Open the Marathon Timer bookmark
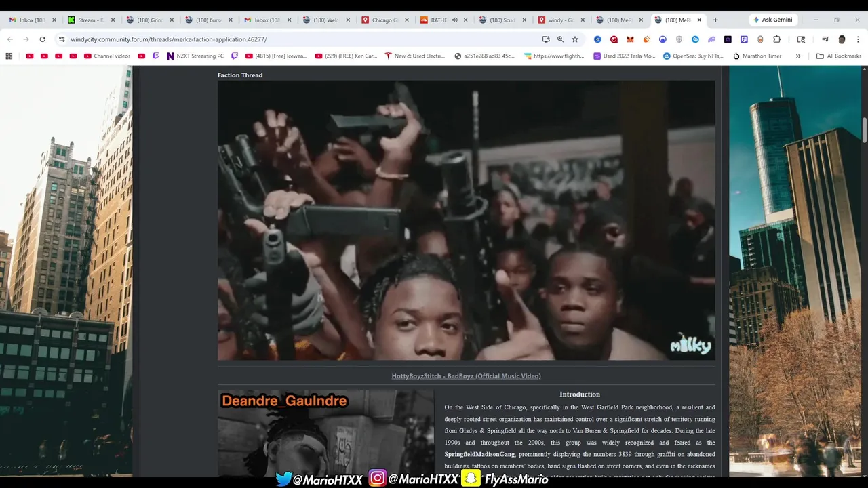 (x=757, y=56)
